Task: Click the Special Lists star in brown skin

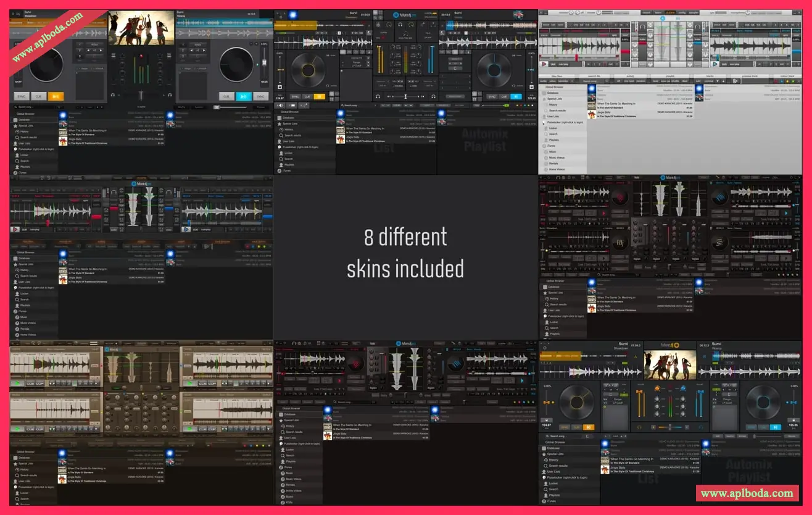Action: click(14, 463)
